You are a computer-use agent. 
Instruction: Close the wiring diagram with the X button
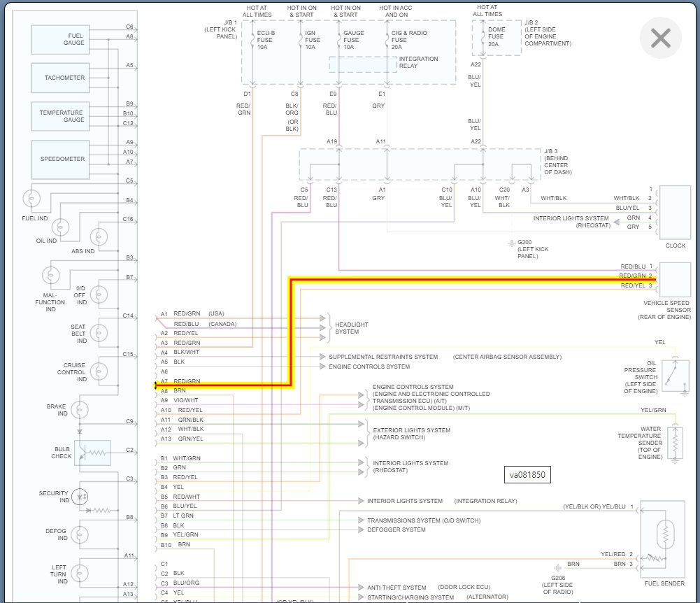click(x=660, y=38)
